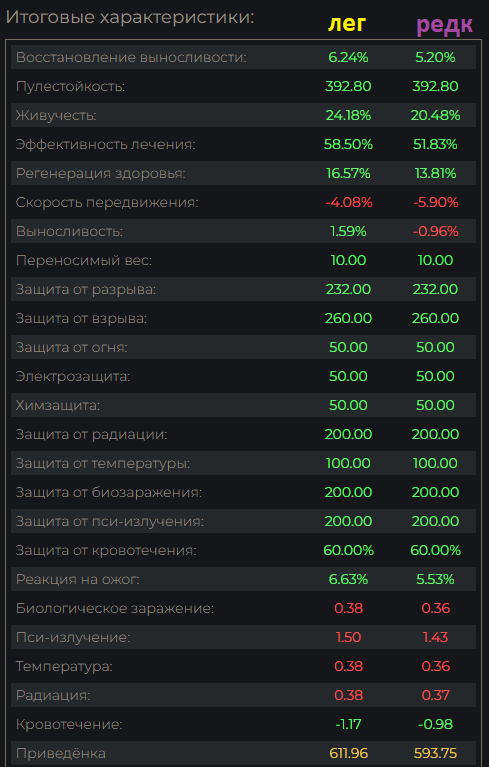Select the 'Защита от разрыва' row

[x=243, y=289]
